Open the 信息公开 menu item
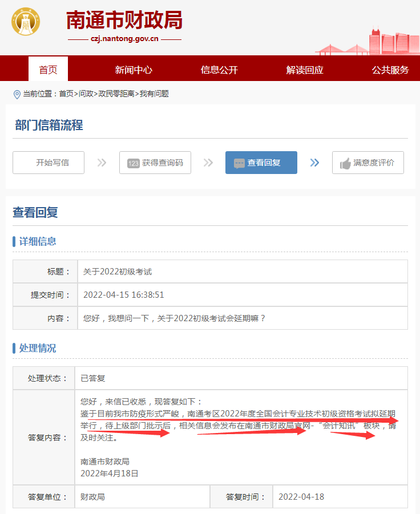Image resolution: width=420 pixels, height=514 pixels. [x=219, y=70]
